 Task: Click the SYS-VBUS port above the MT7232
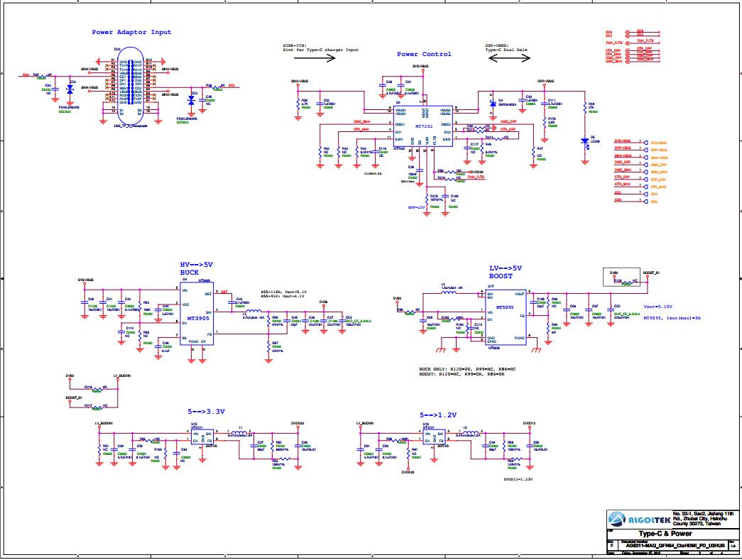click(x=421, y=67)
